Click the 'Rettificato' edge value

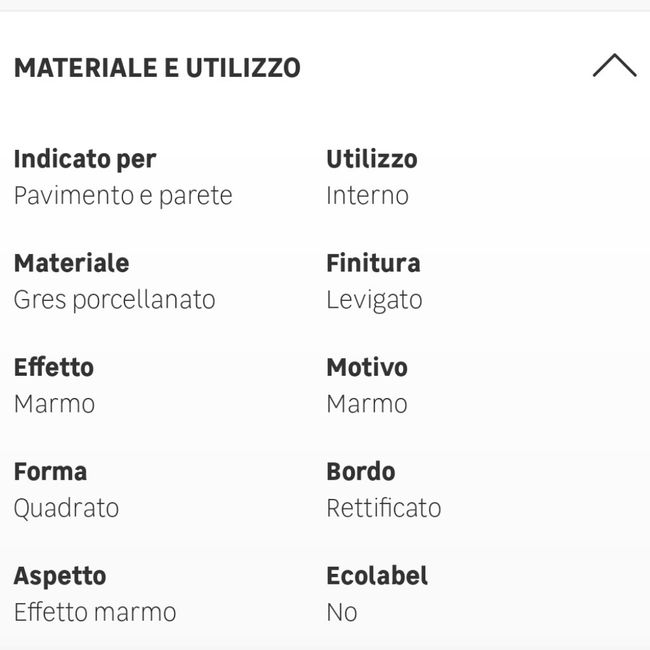383,507
